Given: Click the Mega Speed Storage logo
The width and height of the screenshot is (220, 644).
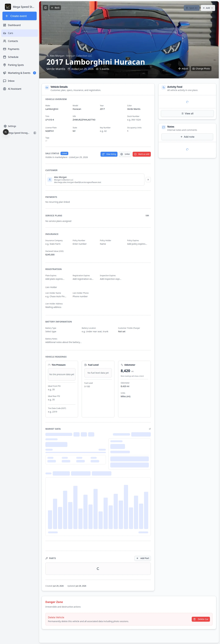Looking at the screenshot, I should [8, 7].
